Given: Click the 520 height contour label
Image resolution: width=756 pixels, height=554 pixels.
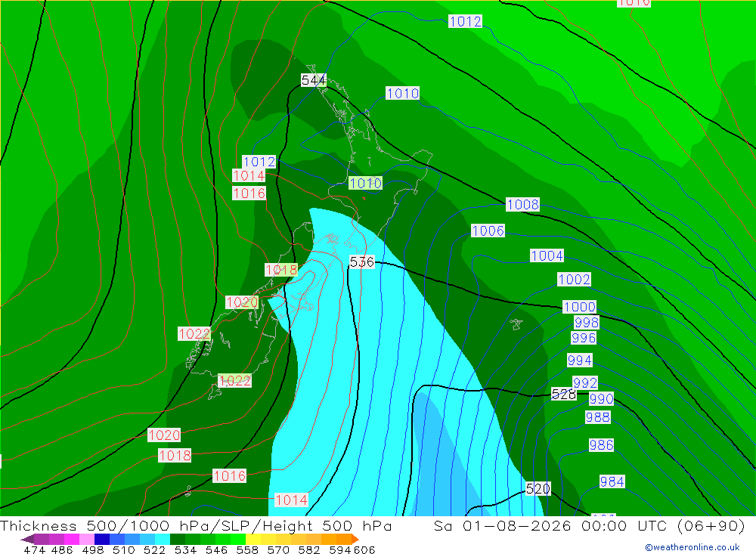Looking at the screenshot, I should tap(538, 489).
